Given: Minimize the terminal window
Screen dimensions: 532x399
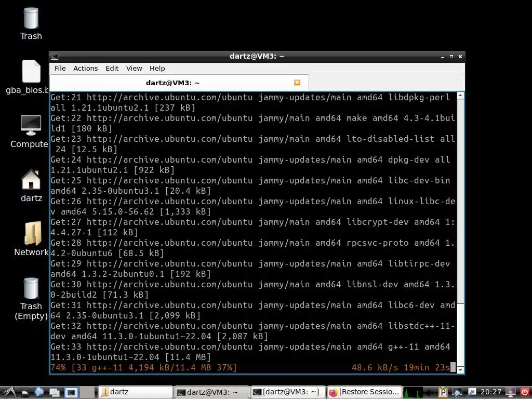Looking at the screenshot, I should click(443, 57).
